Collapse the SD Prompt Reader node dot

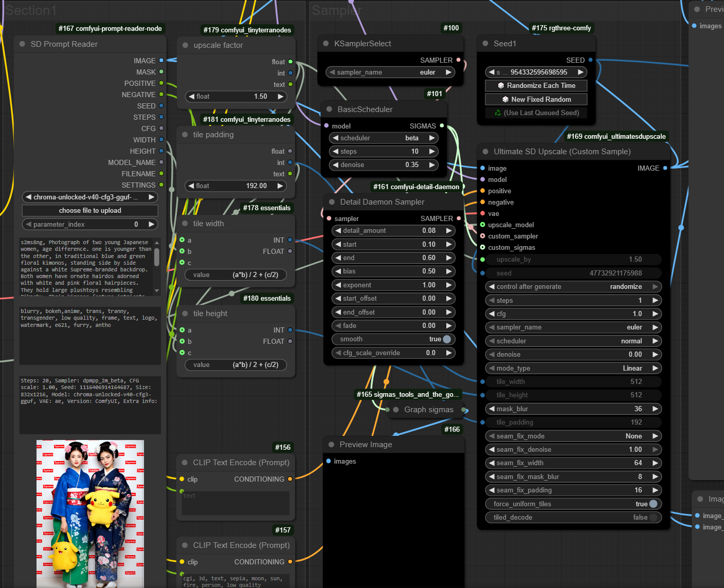(x=22, y=44)
